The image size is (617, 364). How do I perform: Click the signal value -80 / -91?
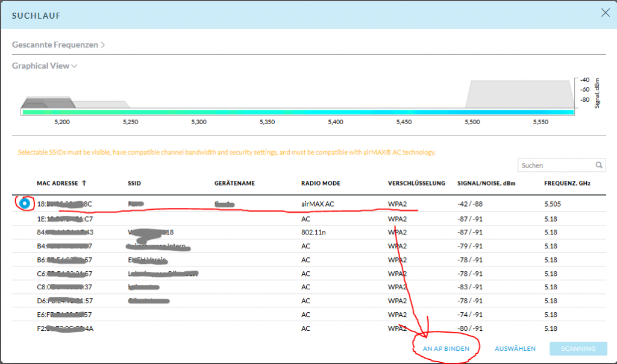(x=470, y=328)
